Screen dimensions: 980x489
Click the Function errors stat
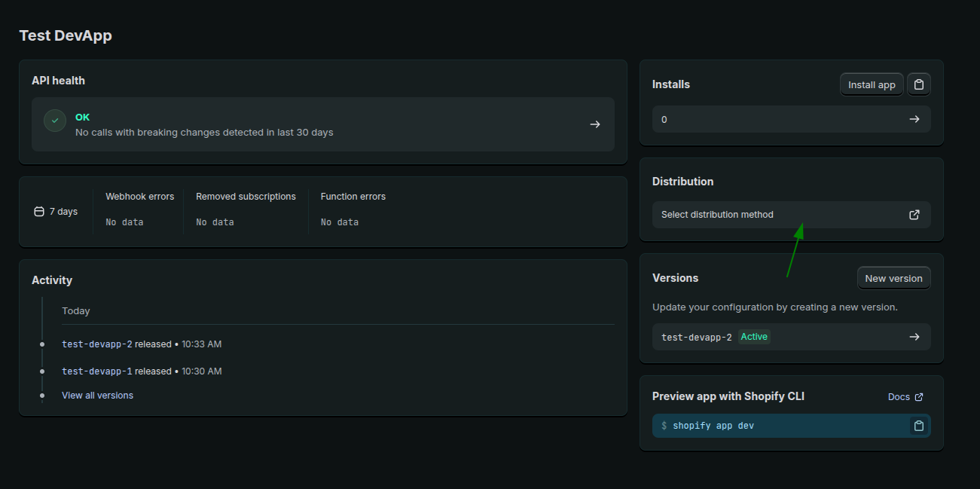click(353, 196)
